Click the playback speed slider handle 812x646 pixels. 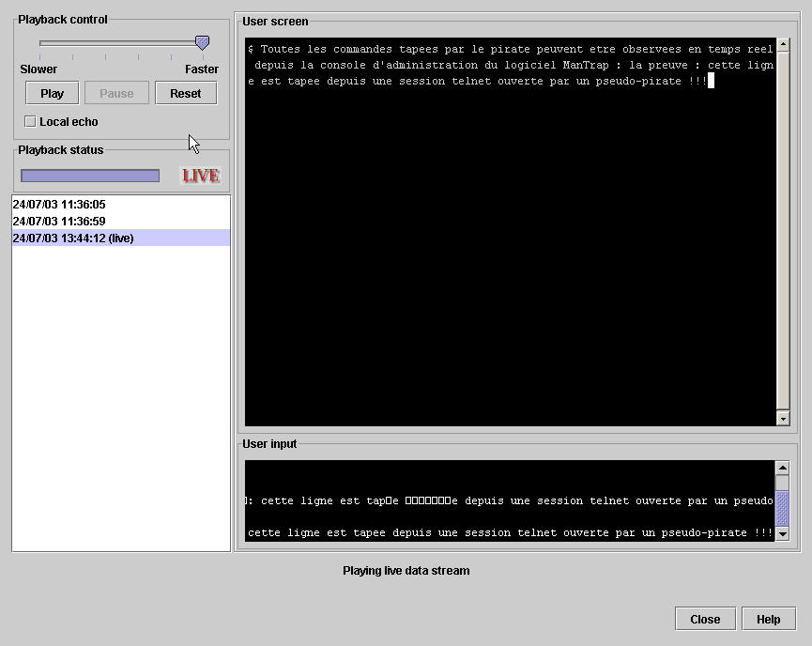coord(202,42)
